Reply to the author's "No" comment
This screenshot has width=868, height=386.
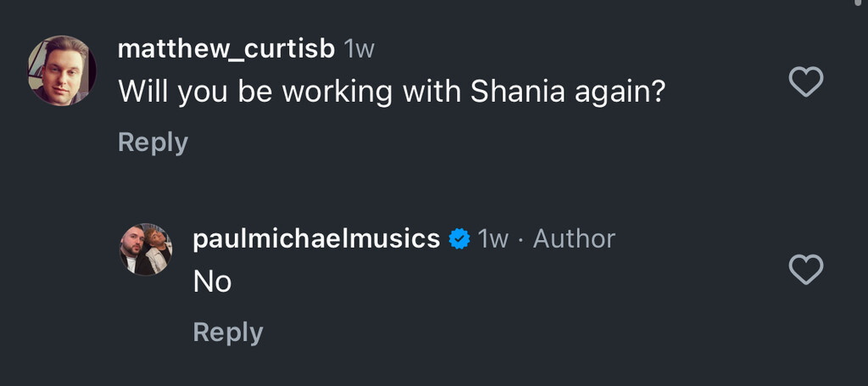click(228, 332)
